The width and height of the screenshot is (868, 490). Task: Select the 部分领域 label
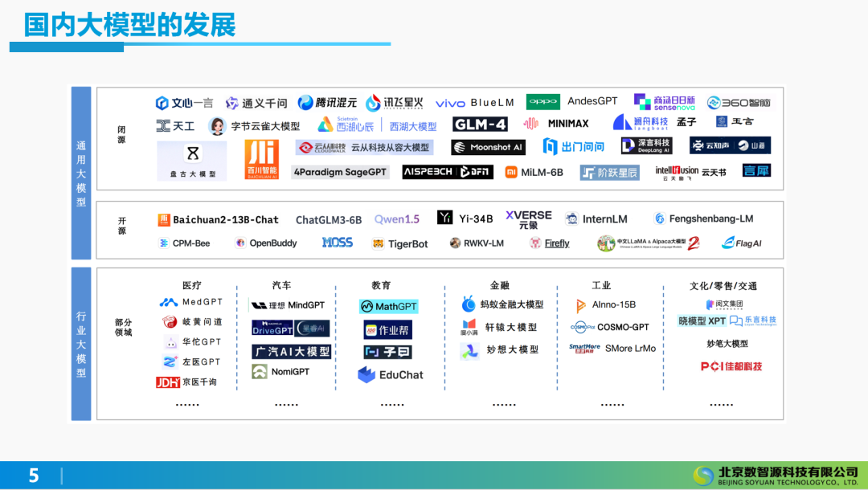tap(123, 327)
